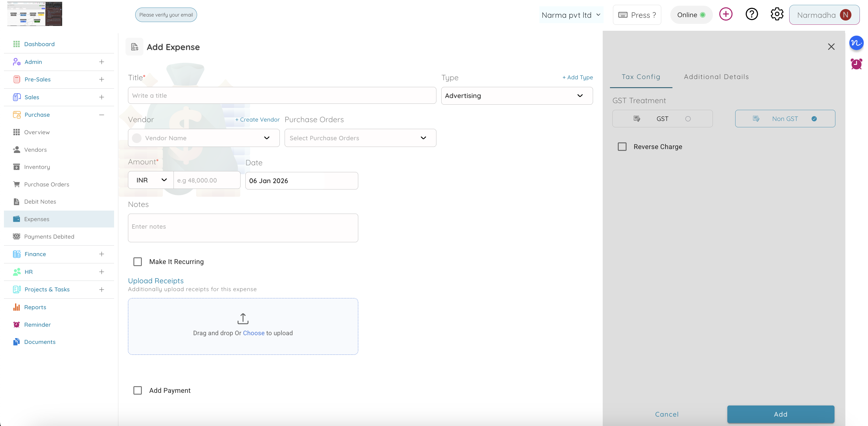Open Reports from sidebar
The height and width of the screenshot is (426, 868).
pos(35,307)
